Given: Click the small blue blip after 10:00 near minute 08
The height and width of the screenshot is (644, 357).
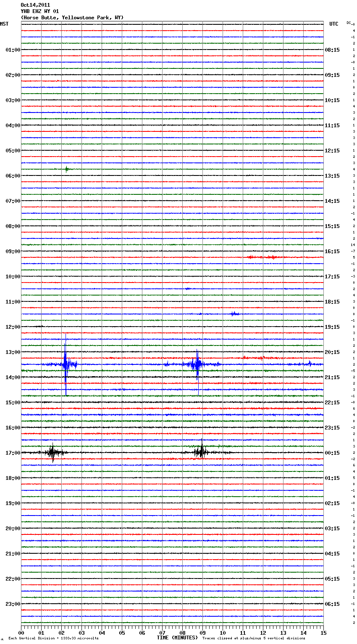Looking at the screenshot, I should click(188, 288).
